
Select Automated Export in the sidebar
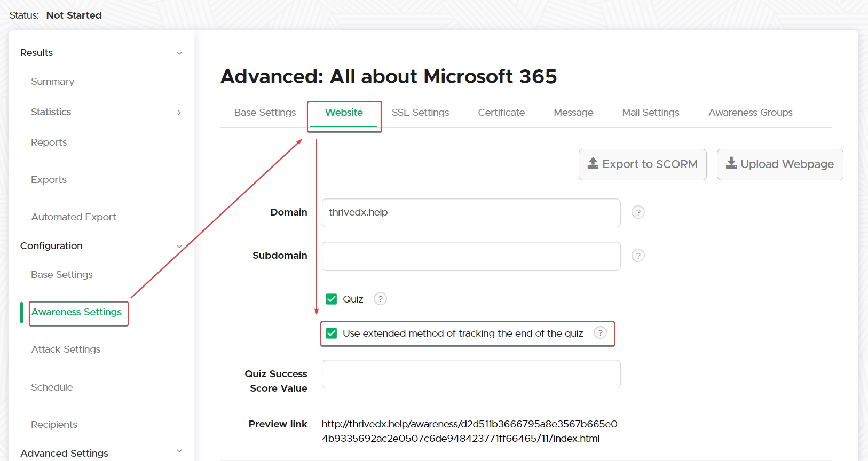tap(74, 217)
